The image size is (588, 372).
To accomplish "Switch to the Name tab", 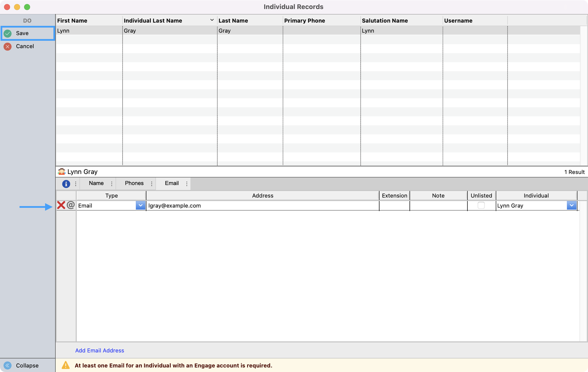I will pyautogui.click(x=96, y=183).
